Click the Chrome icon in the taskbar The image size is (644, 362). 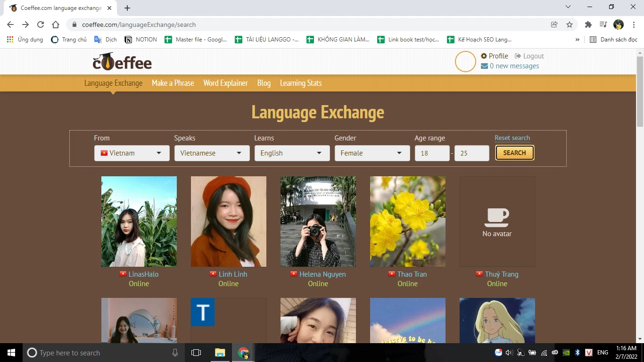click(243, 353)
